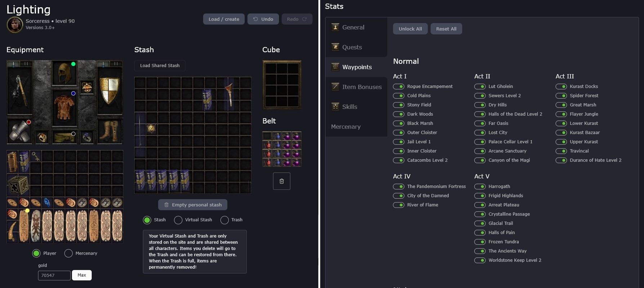The image size is (644, 288).
Task: Click the gold amount input field
Action: point(54,275)
